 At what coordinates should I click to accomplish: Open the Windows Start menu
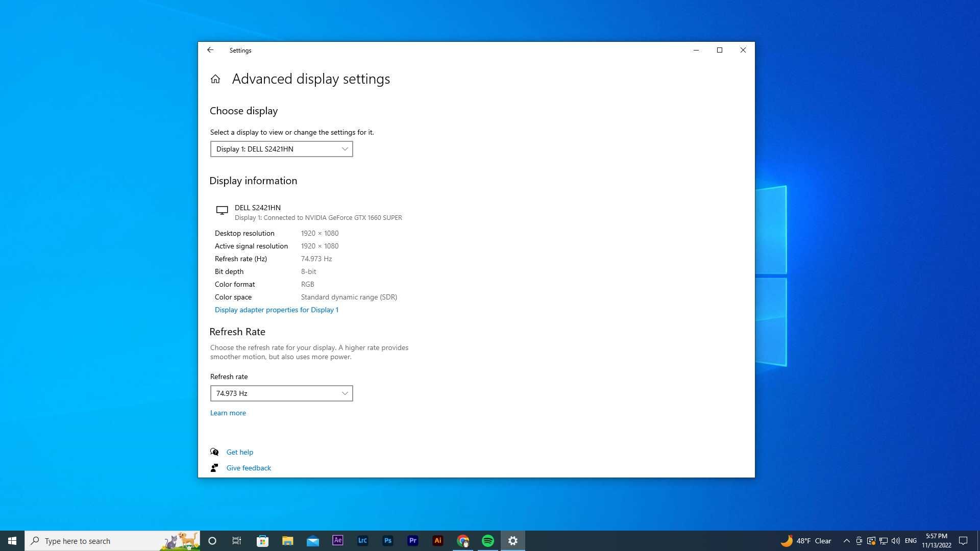pos(12,541)
